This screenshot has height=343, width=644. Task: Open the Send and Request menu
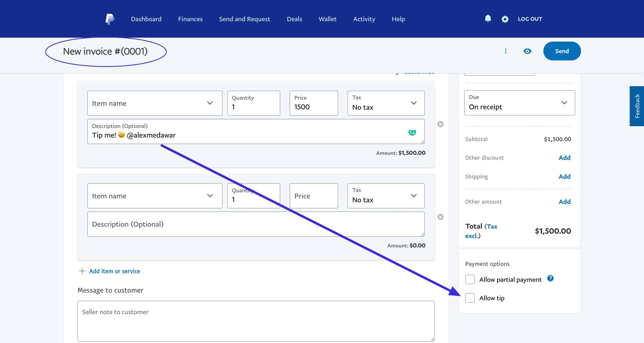click(x=244, y=19)
